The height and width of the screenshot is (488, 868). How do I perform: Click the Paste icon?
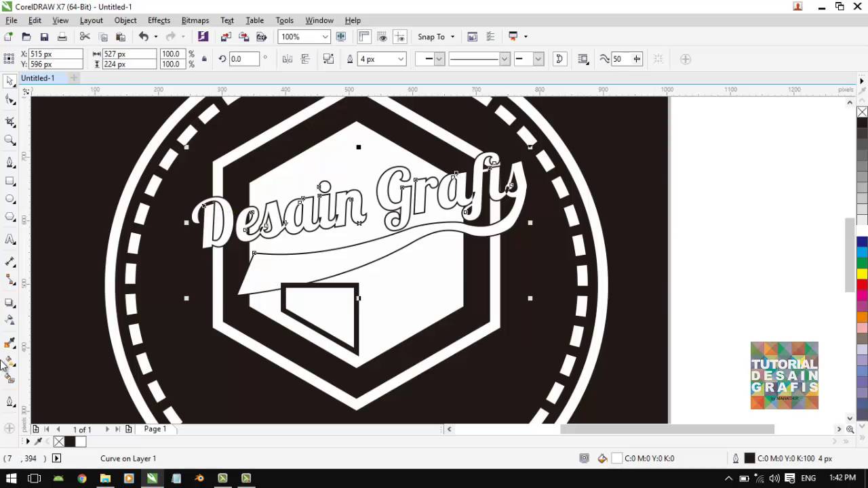click(121, 37)
